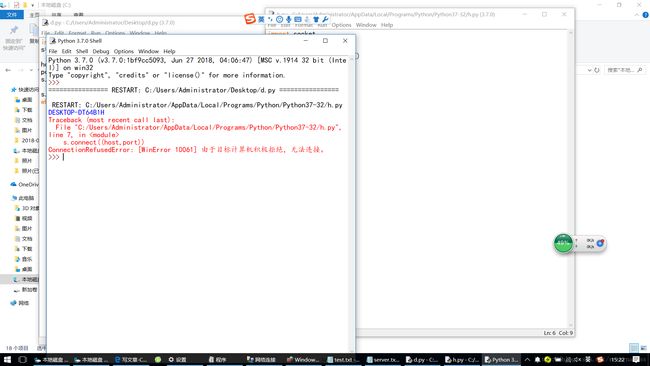Click the taskbar clock showing 15:22
This screenshot has height=366, width=650.
(x=617, y=360)
